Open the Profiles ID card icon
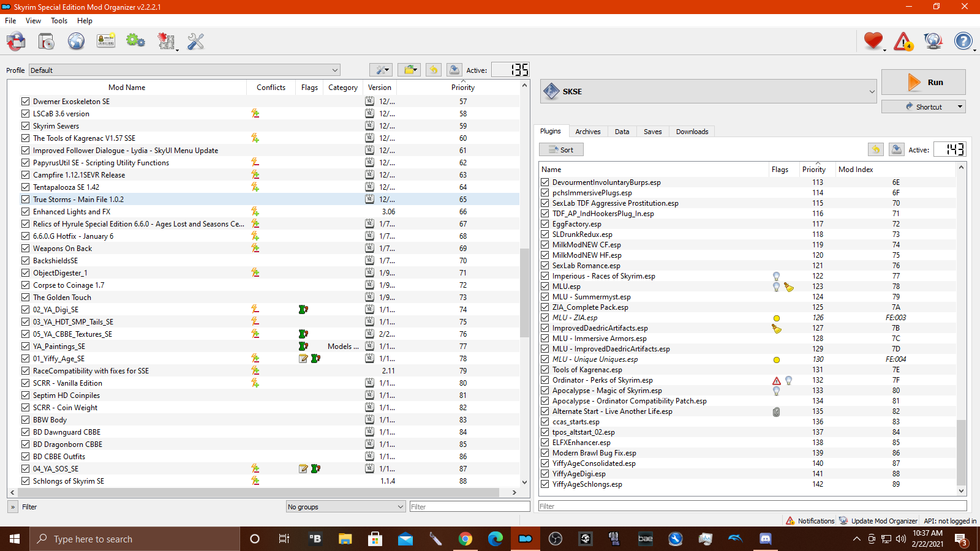The width and height of the screenshot is (980, 551). tap(106, 42)
